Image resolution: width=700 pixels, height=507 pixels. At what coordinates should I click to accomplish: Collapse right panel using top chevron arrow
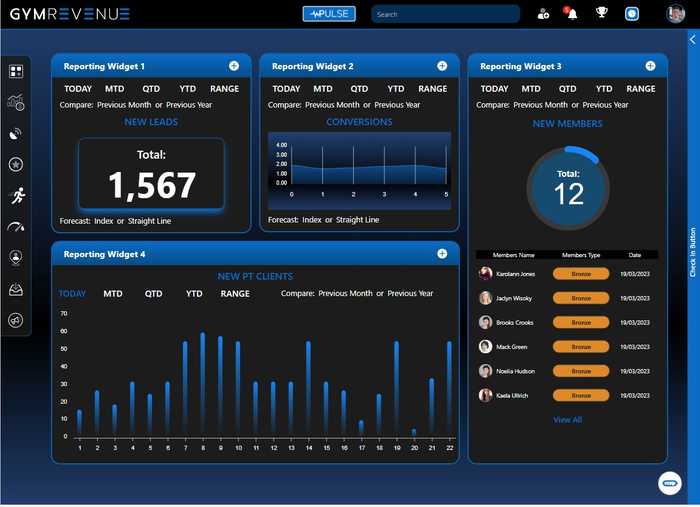click(x=693, y=40)
